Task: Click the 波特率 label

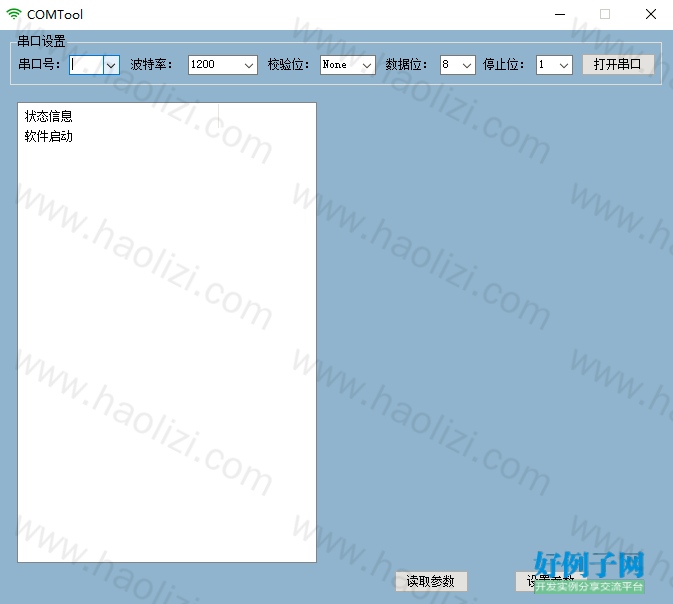Action: tap(152, 64)
